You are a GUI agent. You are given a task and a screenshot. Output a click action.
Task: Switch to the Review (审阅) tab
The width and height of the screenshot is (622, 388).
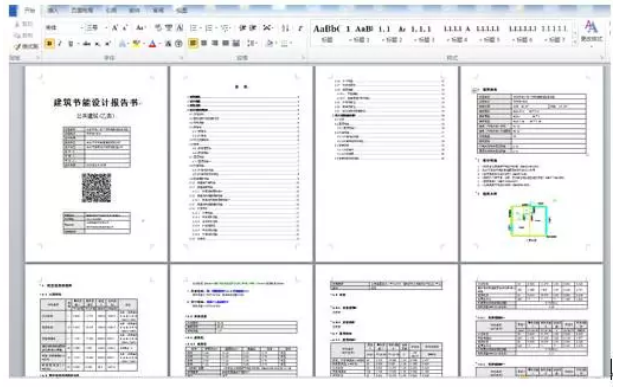[x=158, y=10]
